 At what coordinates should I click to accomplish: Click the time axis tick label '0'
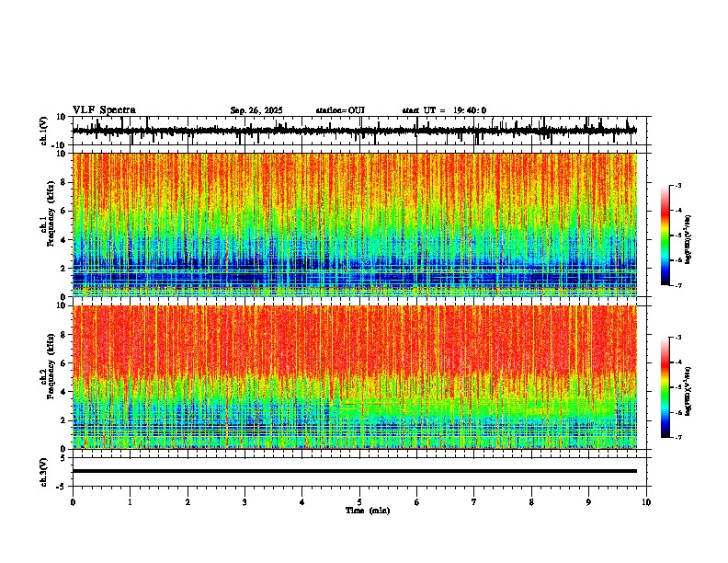pos(73,502)
